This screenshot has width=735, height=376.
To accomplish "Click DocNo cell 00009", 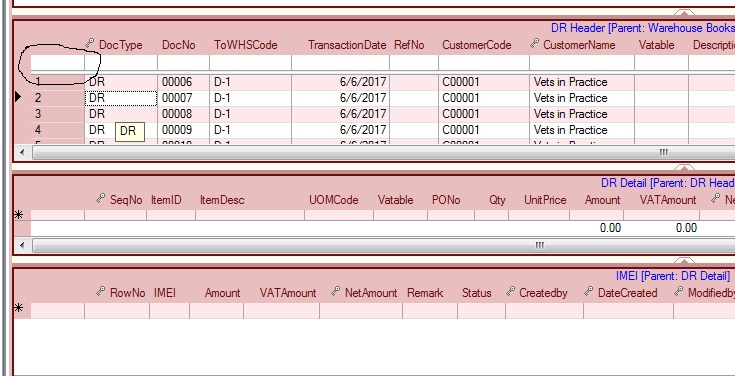I will (183, 130).
